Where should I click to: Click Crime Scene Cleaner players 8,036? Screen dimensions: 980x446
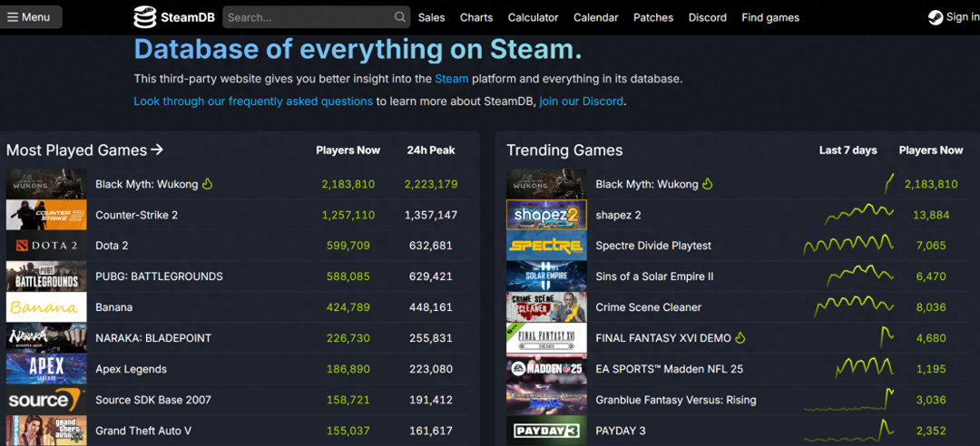pos(931,307)
